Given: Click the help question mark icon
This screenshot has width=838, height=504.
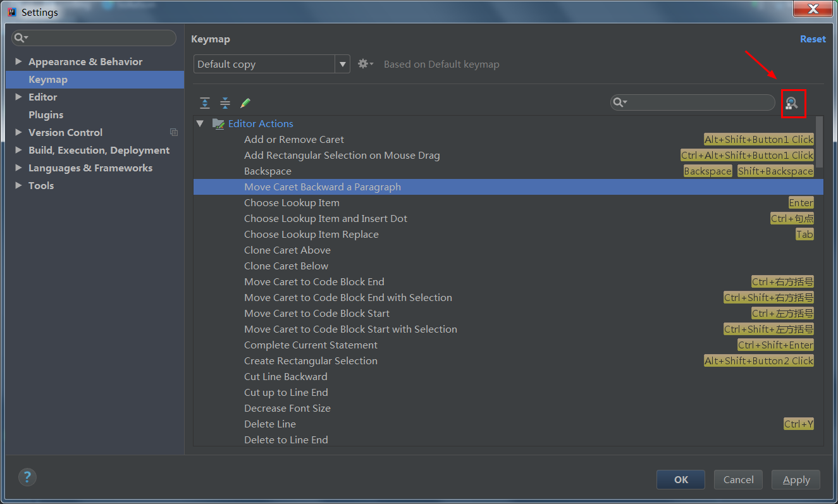Looking at the screenshot, I should (27, 477).
